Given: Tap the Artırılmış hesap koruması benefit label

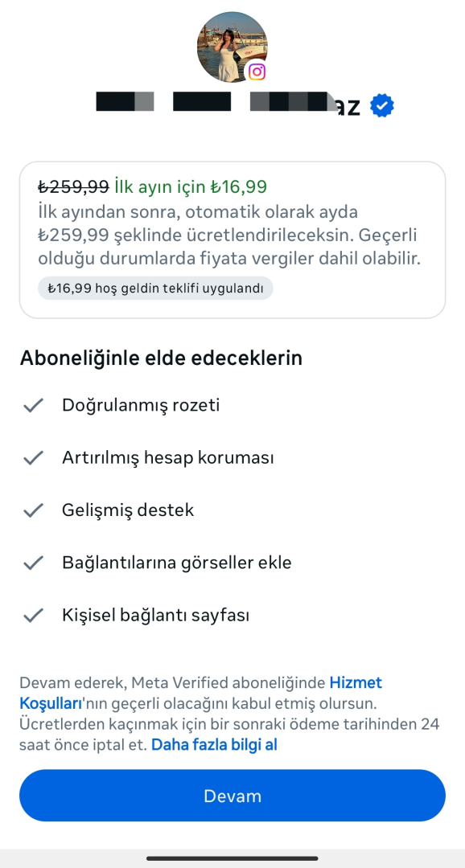Looking at the screenshot, I should tap(168, 458).
